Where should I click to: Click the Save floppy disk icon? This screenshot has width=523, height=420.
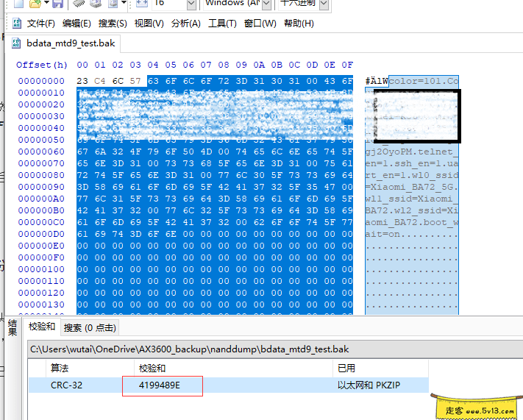tap(58, 4)
